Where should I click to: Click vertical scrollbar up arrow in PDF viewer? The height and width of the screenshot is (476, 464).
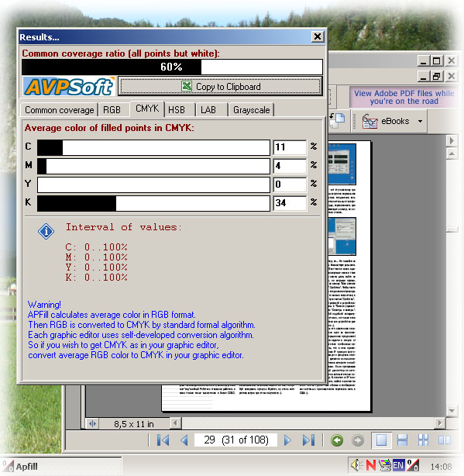(452, 154)
